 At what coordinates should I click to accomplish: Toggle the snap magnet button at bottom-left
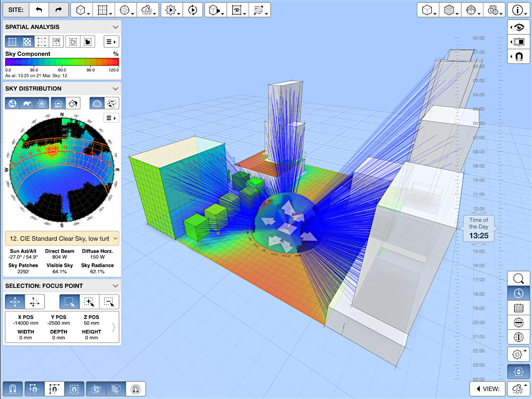pyautogui.click(x=12, y=389)
